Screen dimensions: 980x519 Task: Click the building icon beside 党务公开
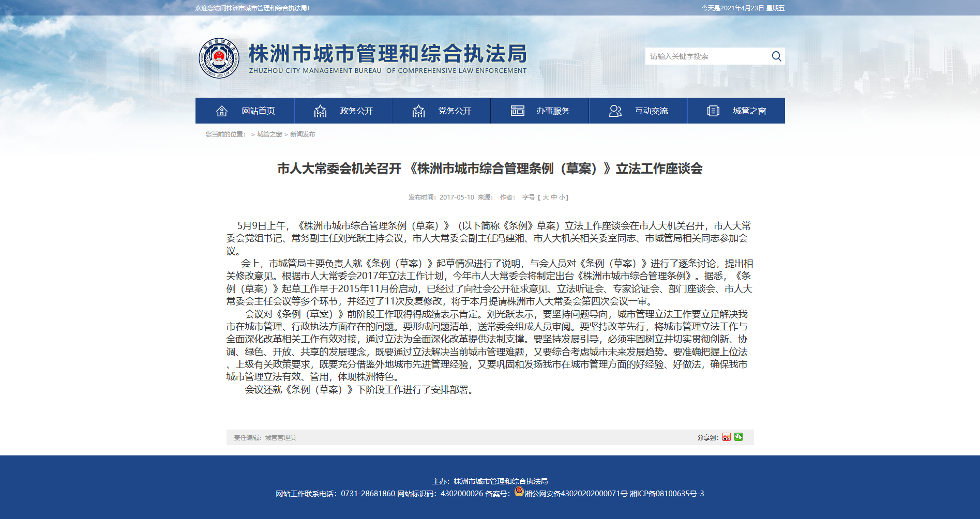point(418,111)
